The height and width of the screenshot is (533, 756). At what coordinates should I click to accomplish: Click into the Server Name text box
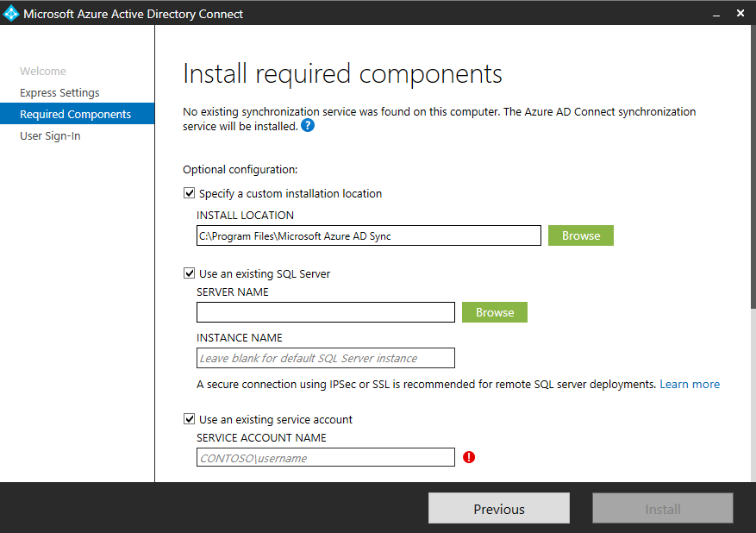(x=325, y=312)
